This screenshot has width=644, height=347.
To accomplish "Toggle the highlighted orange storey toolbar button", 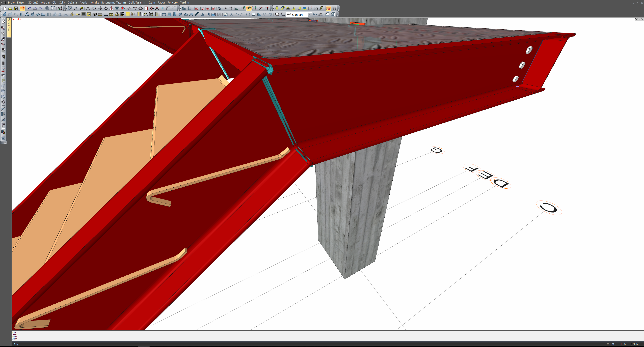I will (x=23, y=9).
